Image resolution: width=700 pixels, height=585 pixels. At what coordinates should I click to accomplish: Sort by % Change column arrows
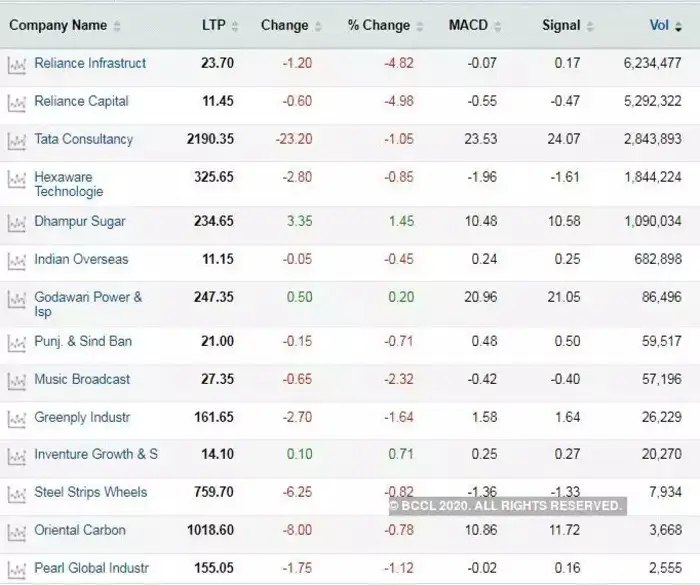[420, 26]
